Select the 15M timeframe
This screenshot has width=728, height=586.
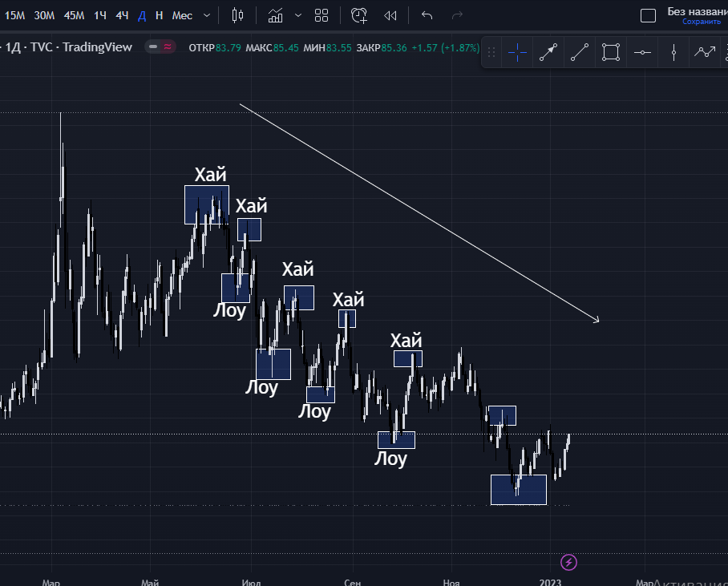tap(14, 16)
